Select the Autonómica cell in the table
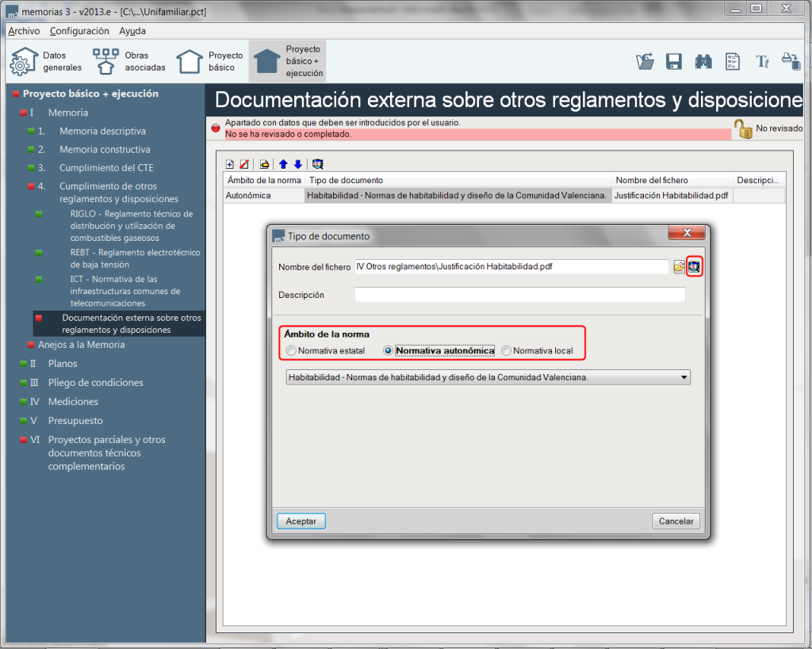812x649 pixels. 264,196
